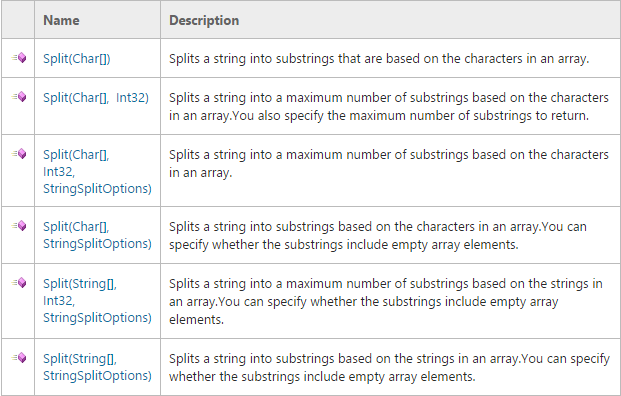Screen dimensions: 621x396
Task: Click description ending 'include empty array elements' for Char[]
Action: click(x=377, y=235)
